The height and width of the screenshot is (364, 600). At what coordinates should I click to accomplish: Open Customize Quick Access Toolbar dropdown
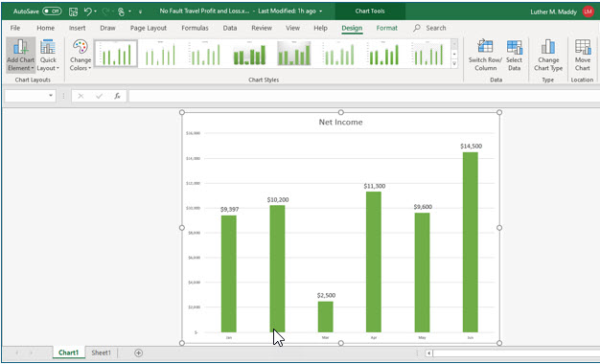[x=141, y=11]
